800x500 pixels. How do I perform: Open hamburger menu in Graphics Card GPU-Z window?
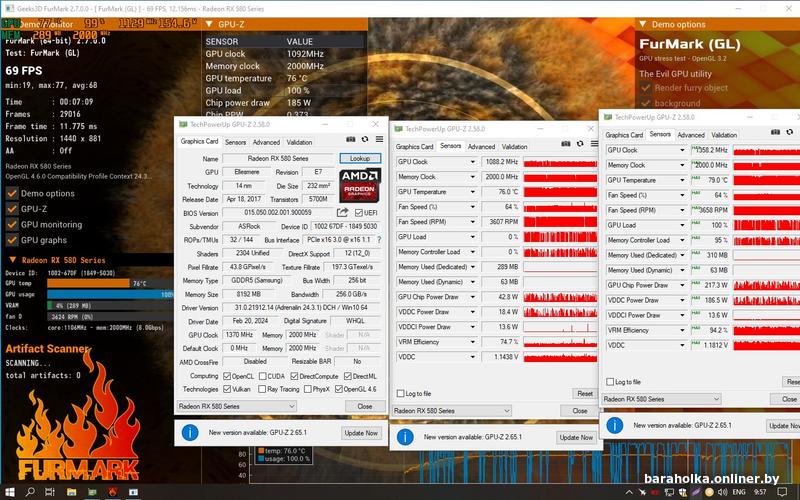[379, 139]
